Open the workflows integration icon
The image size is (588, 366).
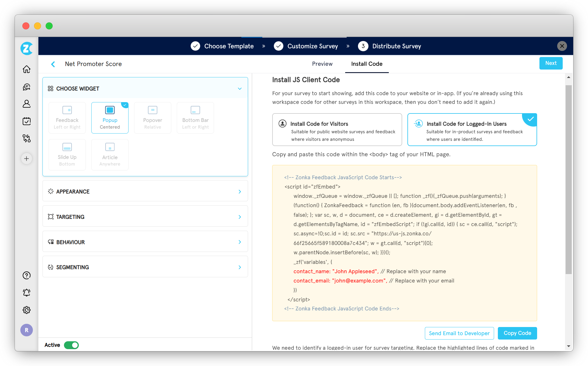click(26, 138)
